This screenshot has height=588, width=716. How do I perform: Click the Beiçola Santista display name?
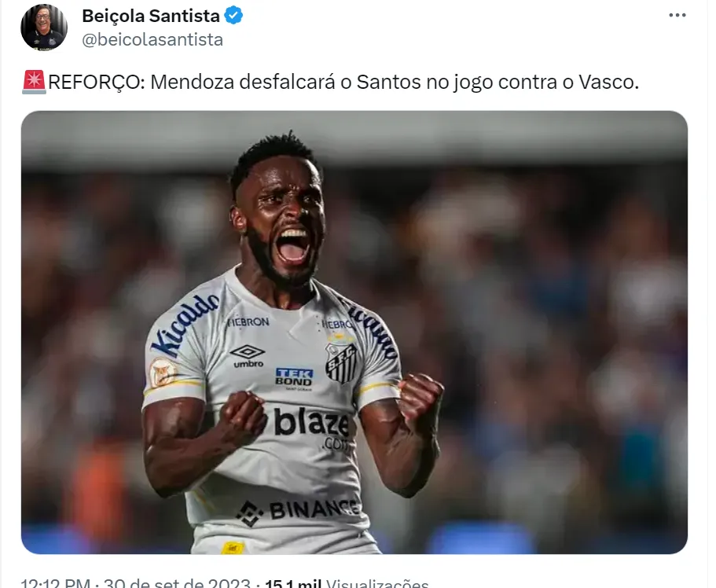pyautogui.click(x=151, y=16)
